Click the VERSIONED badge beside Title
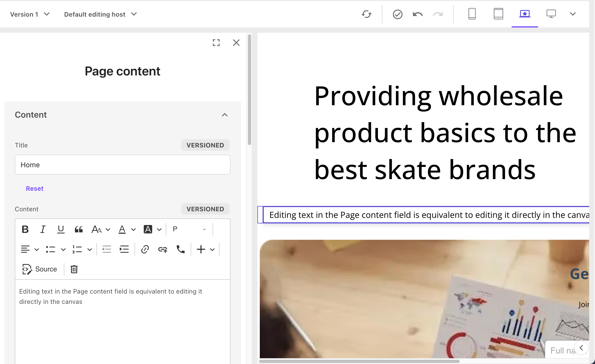This screenshot has height=364, width=595. (x=205, y=145)
